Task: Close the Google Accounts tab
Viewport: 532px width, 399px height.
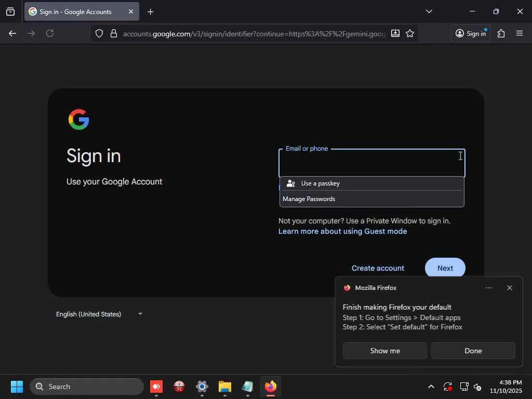Action: (x=130, y=11)
